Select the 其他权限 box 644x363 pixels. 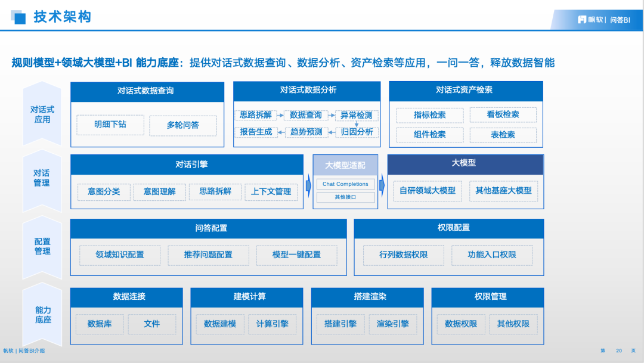513,324
